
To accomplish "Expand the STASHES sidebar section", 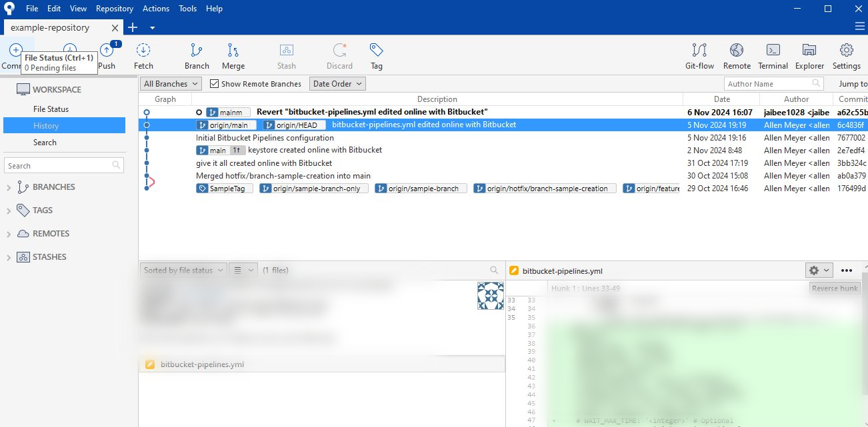I will click(x=9, y=258).
